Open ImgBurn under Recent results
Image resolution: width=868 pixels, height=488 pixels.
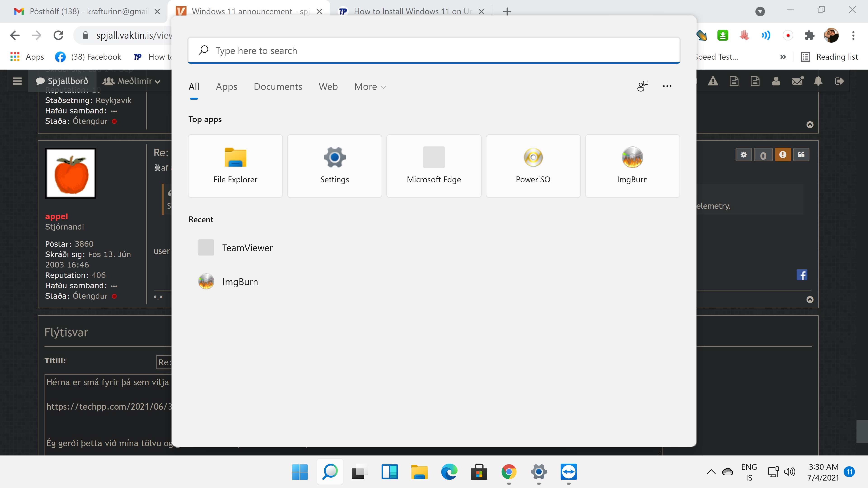240,281
